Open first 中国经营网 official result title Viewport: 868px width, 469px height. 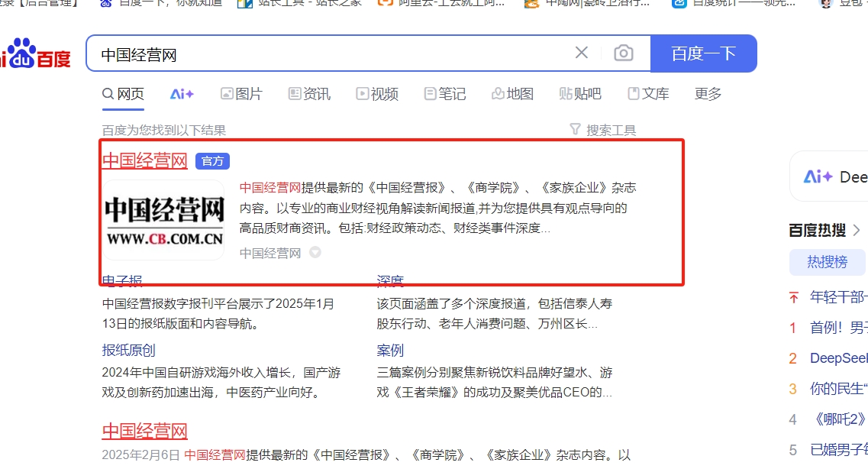(x=145, y=160)
